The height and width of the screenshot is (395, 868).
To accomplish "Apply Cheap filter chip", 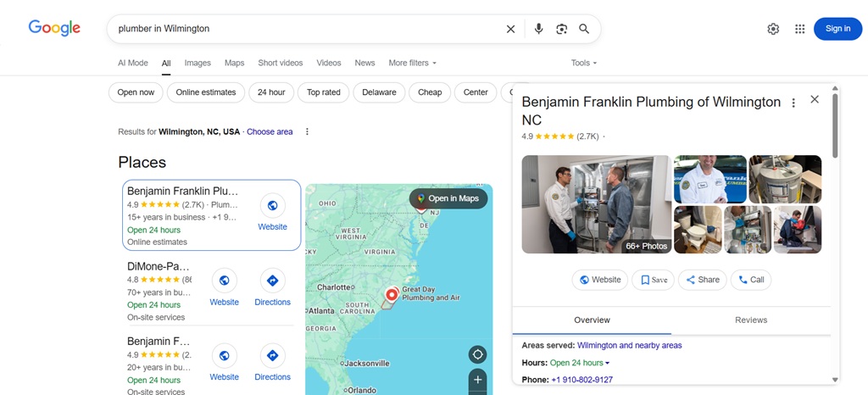I will (430, 92).
